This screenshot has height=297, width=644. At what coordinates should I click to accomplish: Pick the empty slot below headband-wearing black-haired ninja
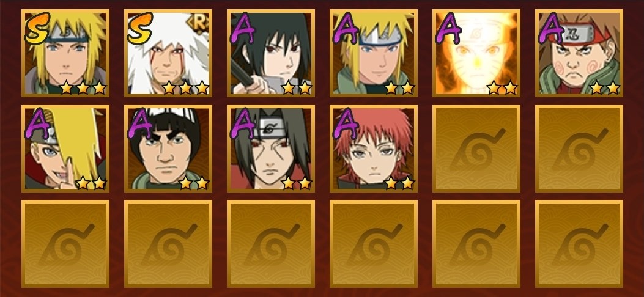[x=271, y=243]
